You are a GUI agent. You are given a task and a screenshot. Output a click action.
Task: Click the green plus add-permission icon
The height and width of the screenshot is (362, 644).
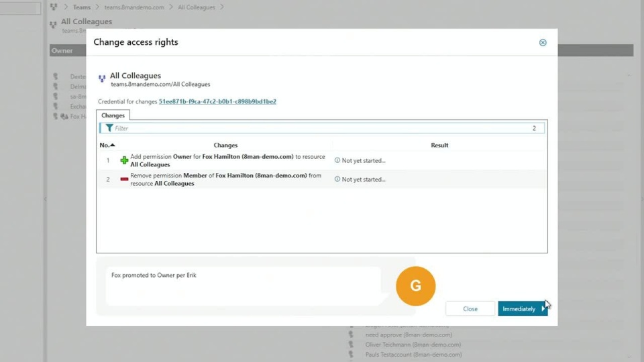click(124, 161)
